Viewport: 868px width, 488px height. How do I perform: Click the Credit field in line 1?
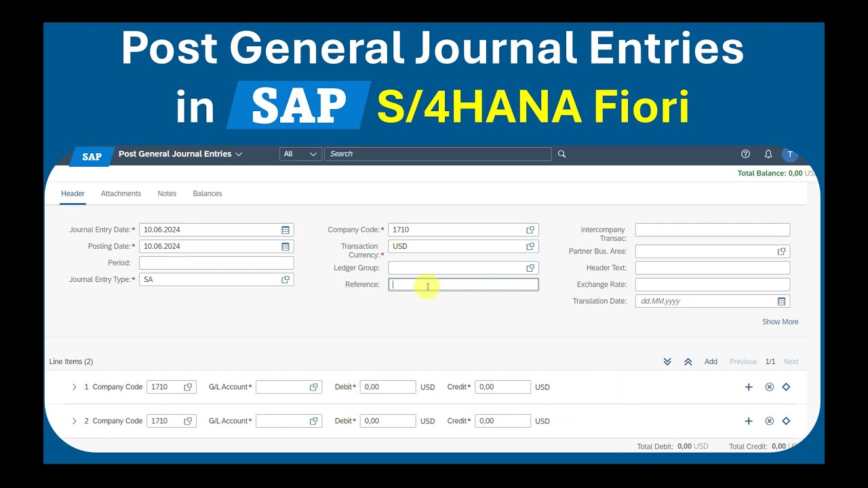point(502,387)
